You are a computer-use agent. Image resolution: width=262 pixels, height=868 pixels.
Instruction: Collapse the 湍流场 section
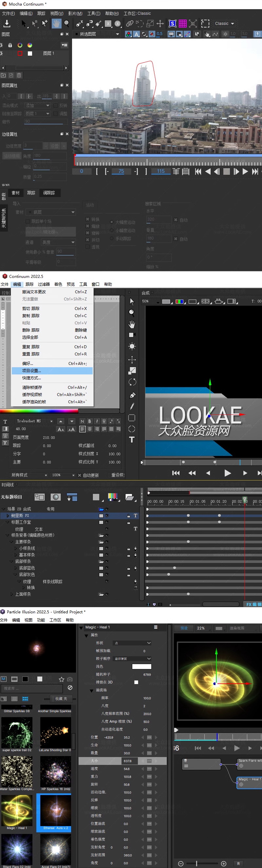pyautogui.click(x=91, y=690)
